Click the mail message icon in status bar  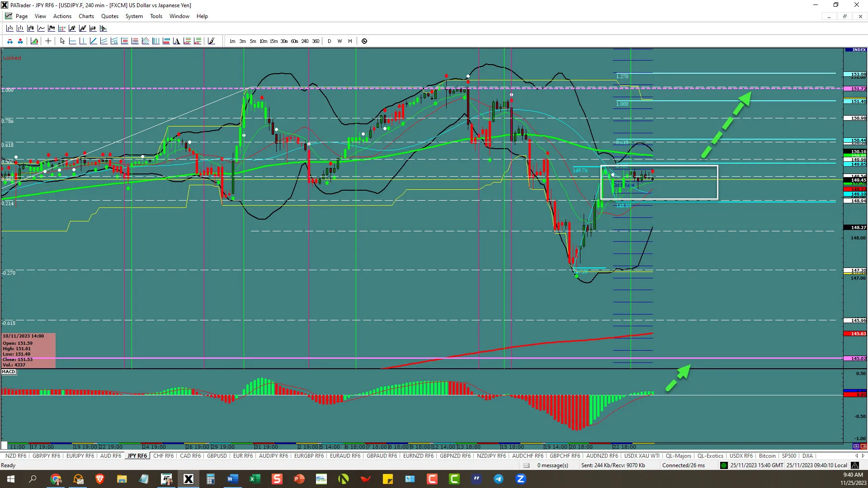[x=526, y=465]
